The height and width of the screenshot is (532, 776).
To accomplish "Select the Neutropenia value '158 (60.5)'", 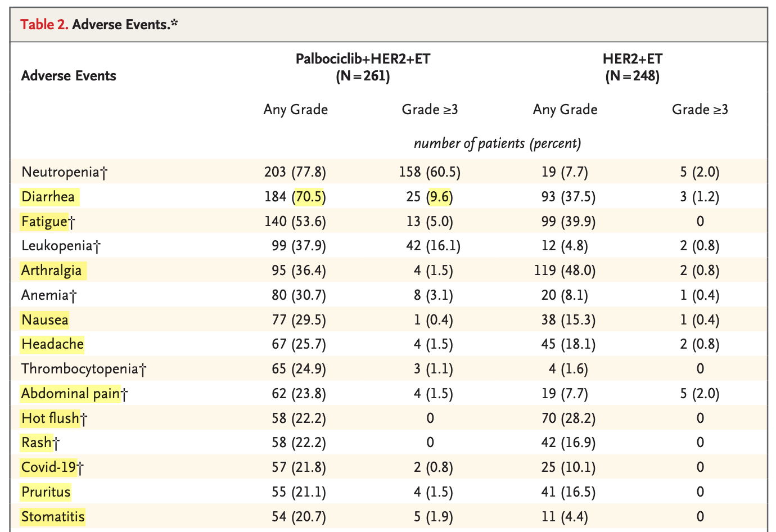I will 430,172.
